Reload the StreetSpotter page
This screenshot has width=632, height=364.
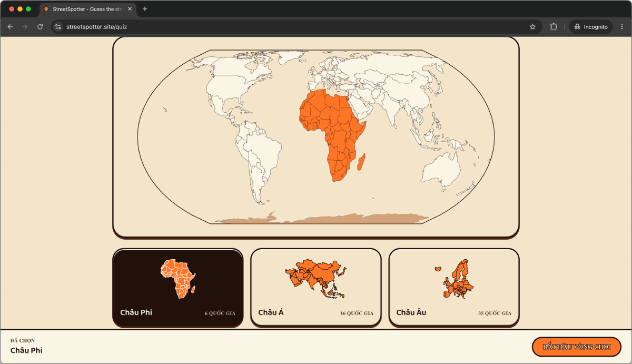[40, 26]
